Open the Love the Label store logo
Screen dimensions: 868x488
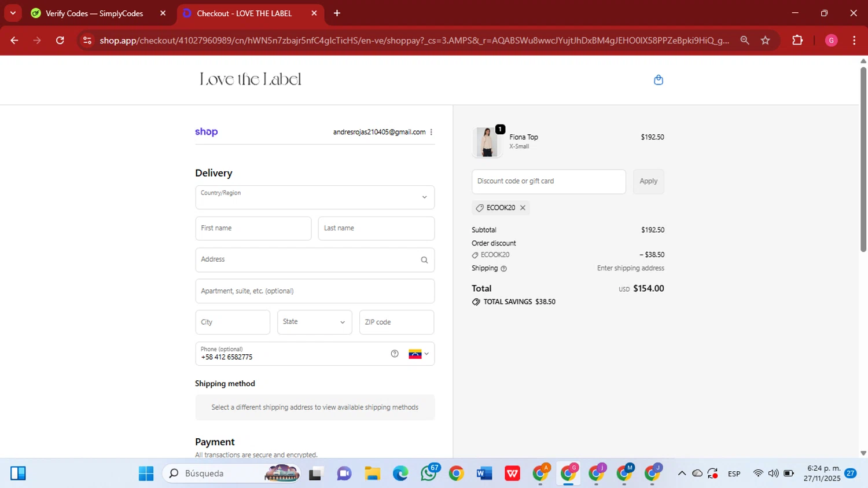pos(251,79)
